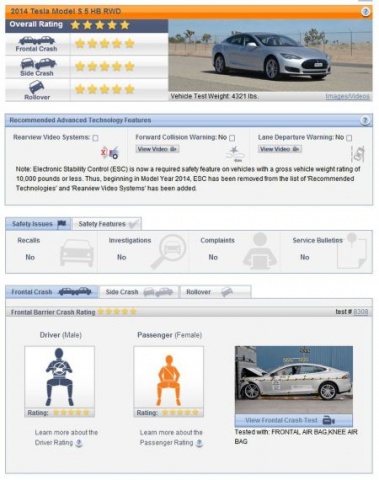Screen dimensions: 379x480
Task: Open the Images/Videos link
Action: tap(348, 96)
